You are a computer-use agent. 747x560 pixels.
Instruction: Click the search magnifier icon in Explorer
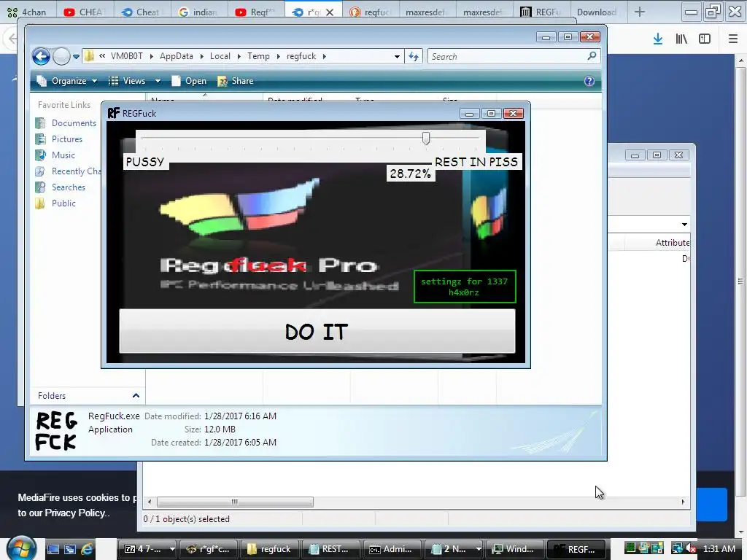(x=592, y=56)
